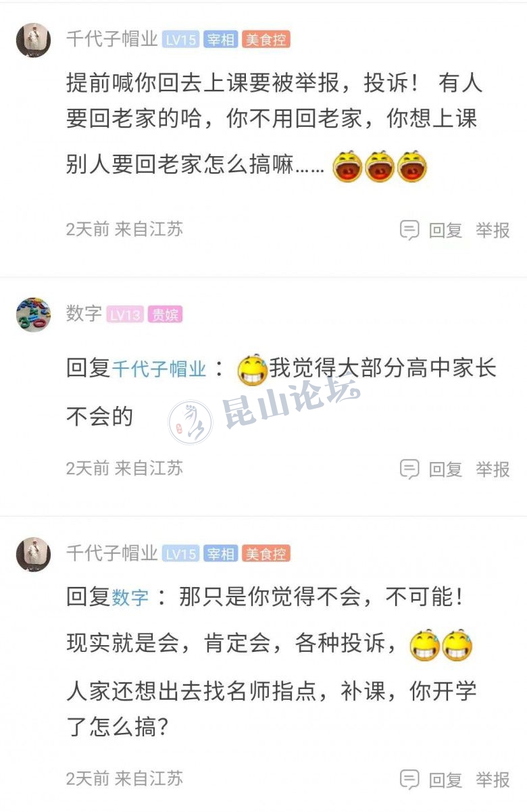The width and height of the screenshot is (527, 812).
Task: Click LV13 level badge next to 数字
Action: coord(125,314)
